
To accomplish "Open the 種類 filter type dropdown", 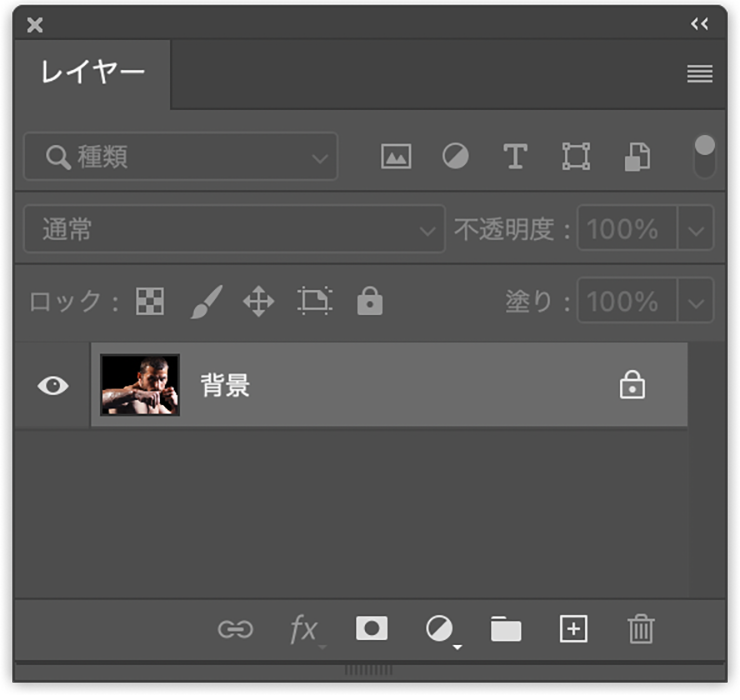I will pyautogui.click(x=181, y=157).
